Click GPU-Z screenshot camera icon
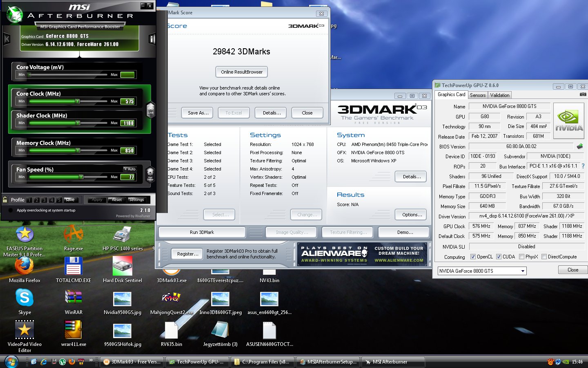The width and height of the screenshot is (588, 368). point(583,94)
